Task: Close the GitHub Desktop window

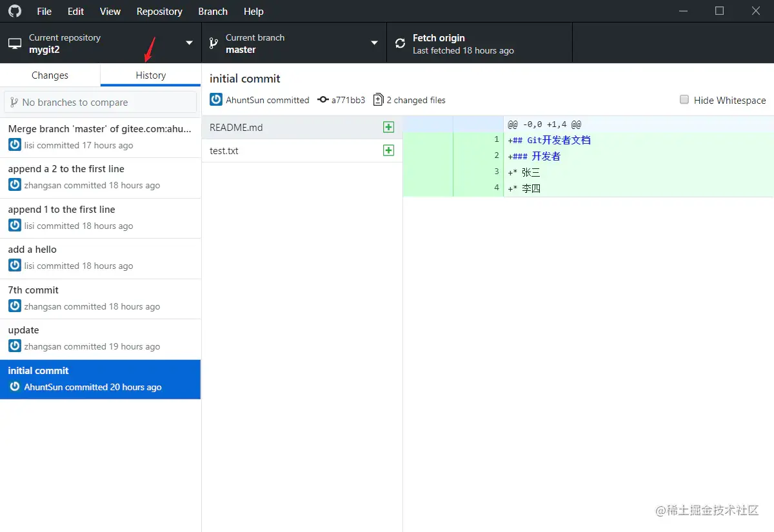Action: [x=756, y=11]
